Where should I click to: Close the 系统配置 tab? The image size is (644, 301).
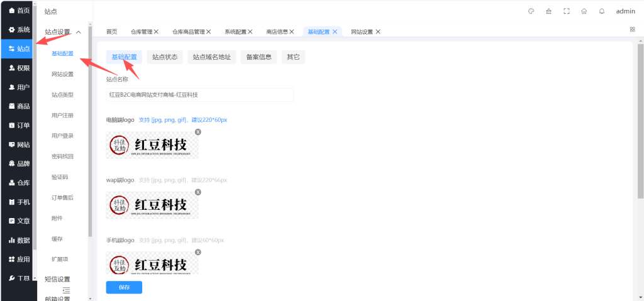(x=250, y=31)
